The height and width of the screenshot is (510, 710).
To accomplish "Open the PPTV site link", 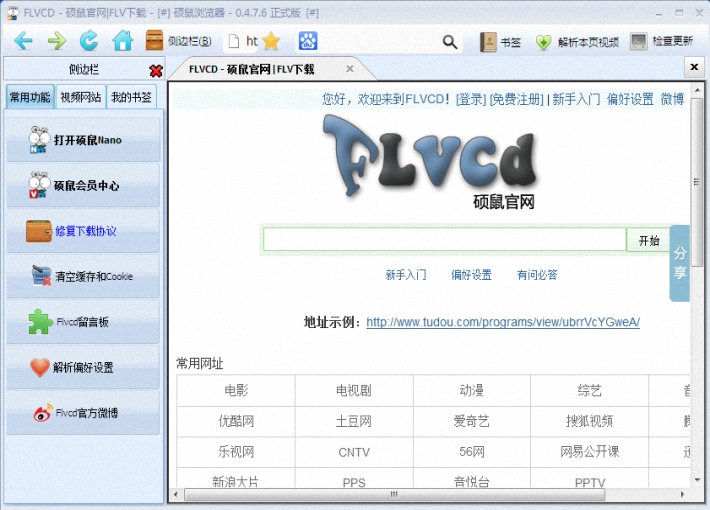I will click(x=590, y=482).
